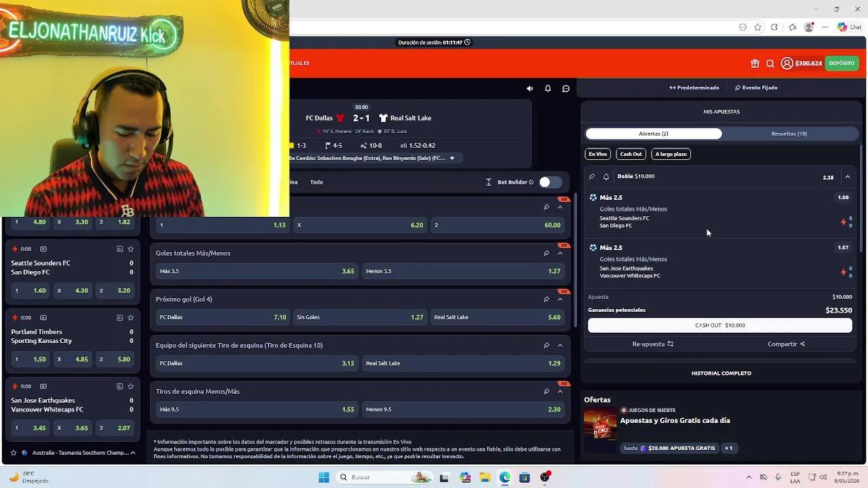Open the user account profile icon
The height and width of the screenshot is (488, 868).
coord(787,63)
